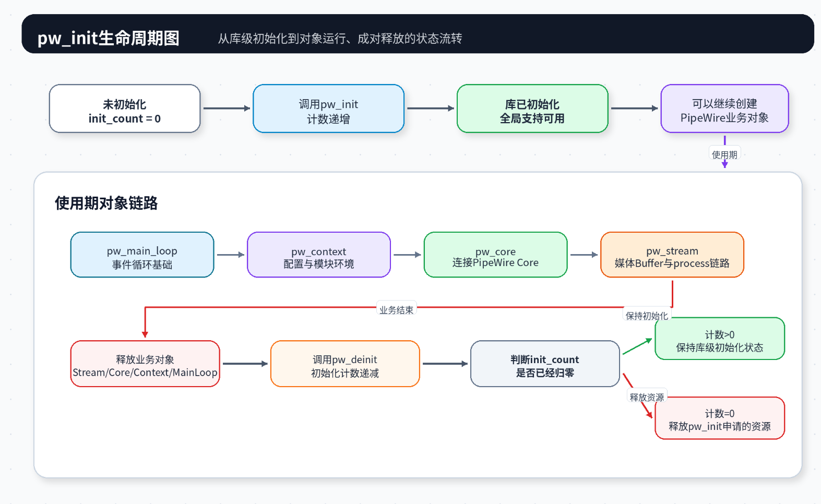Select the "pw_stream 媒体Buffer与process链路" node
This screenshot has height=504, width=821.
(x=672, y=255)
